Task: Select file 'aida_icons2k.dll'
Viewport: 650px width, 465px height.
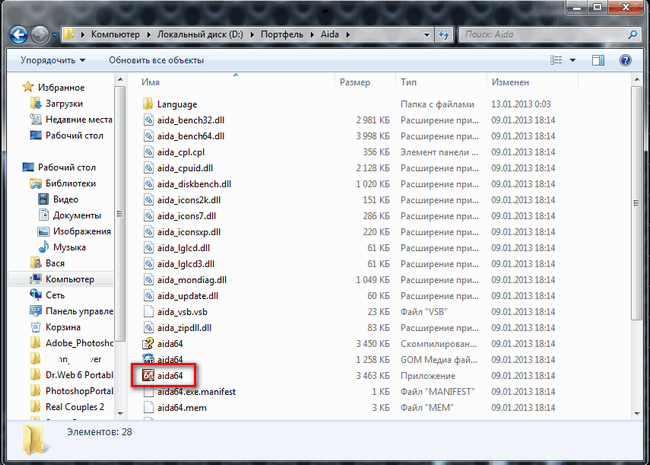Action: (189, 200)
